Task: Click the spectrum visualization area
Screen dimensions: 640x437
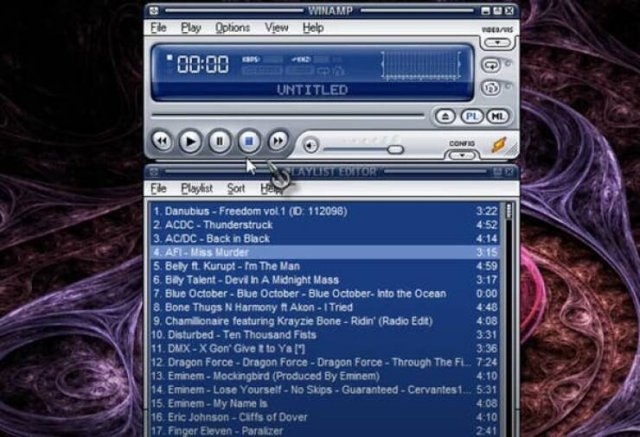Action: pos(421,64)
